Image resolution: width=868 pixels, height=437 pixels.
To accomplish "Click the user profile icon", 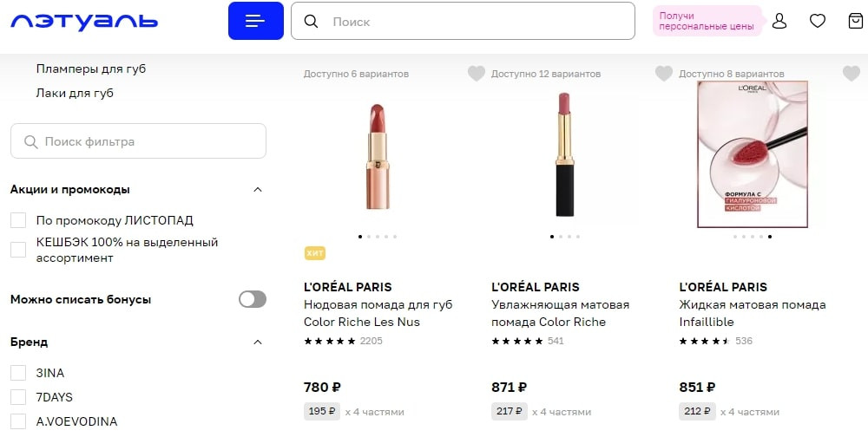I will [779, 21].
